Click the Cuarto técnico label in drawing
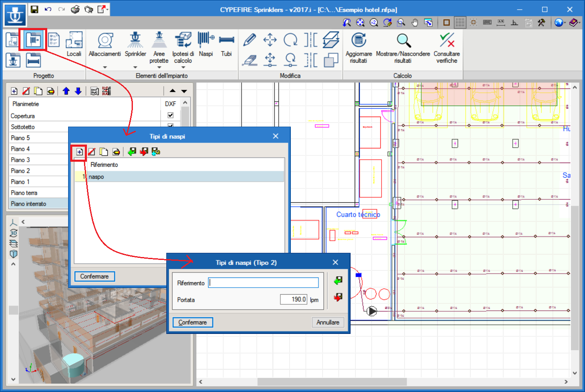 358,214
